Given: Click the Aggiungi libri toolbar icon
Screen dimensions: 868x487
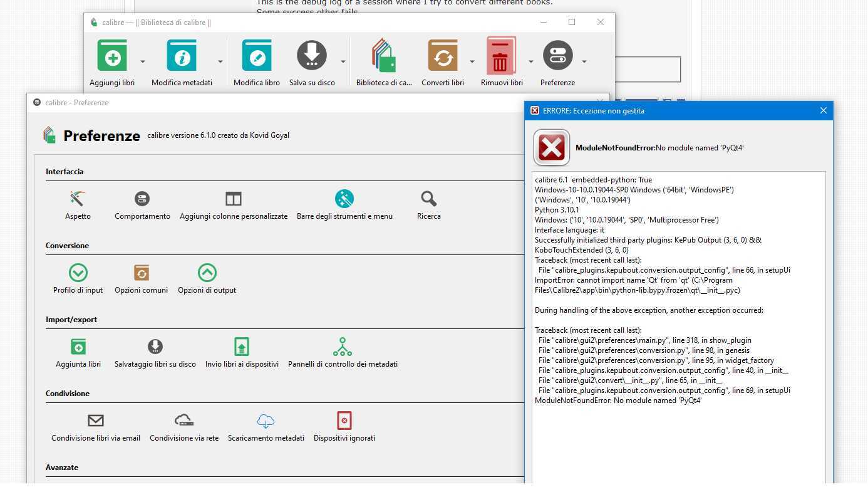Looking at the screenshot, I should (x=112, y=56).
